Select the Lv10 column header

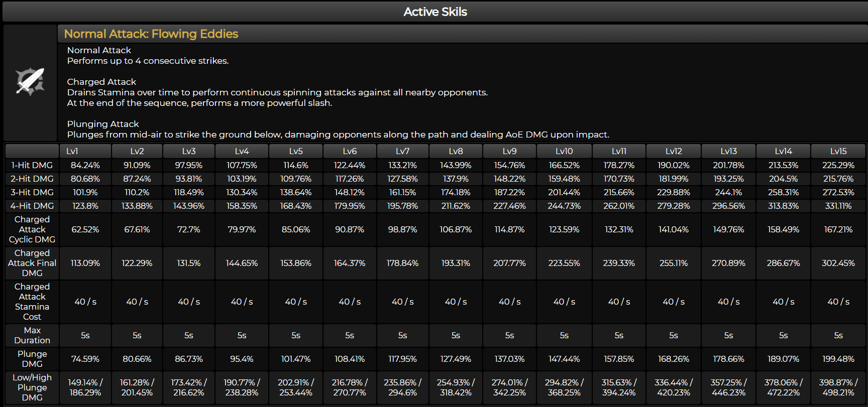(564, 151)
